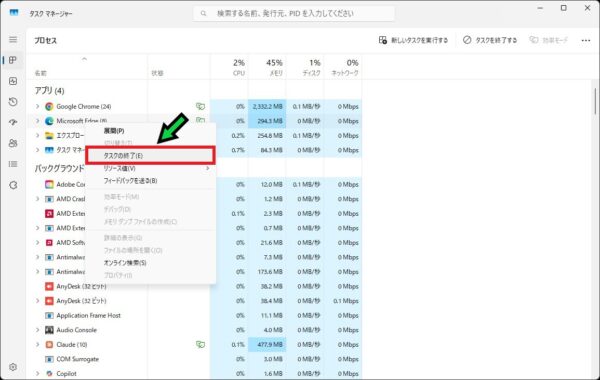Expand the Claude (10) process group
This screenshot has width=600, height=380.
38,344
